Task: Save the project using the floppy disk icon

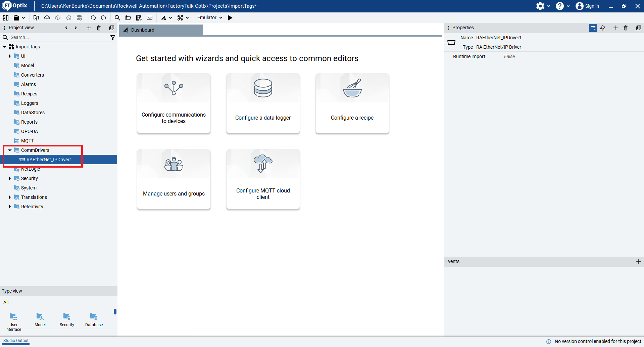Action: (x=16, y=18)
